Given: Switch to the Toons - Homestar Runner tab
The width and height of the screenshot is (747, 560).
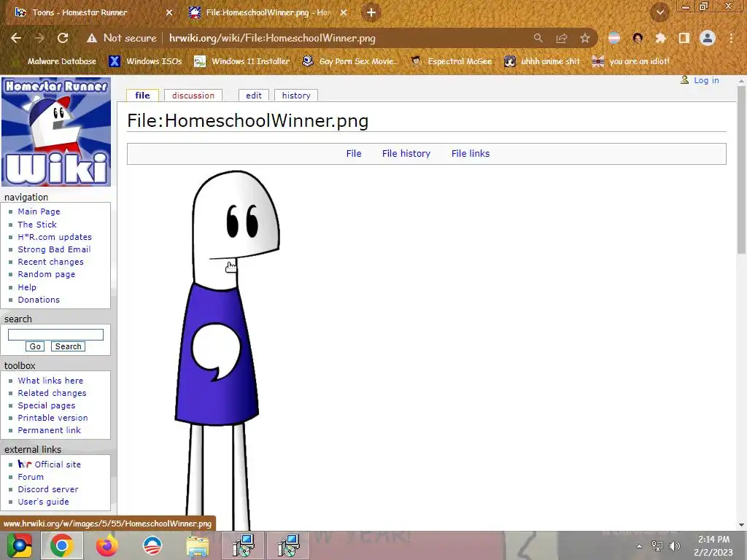Looking at the screenshot, I should (x=79, y=12).
